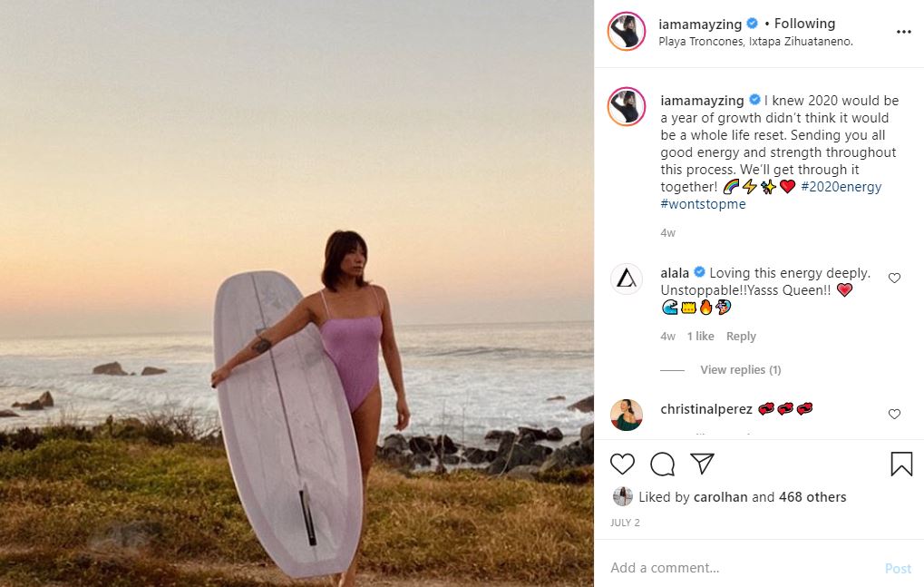Open Playa Troncones location link

coord(755,42)
